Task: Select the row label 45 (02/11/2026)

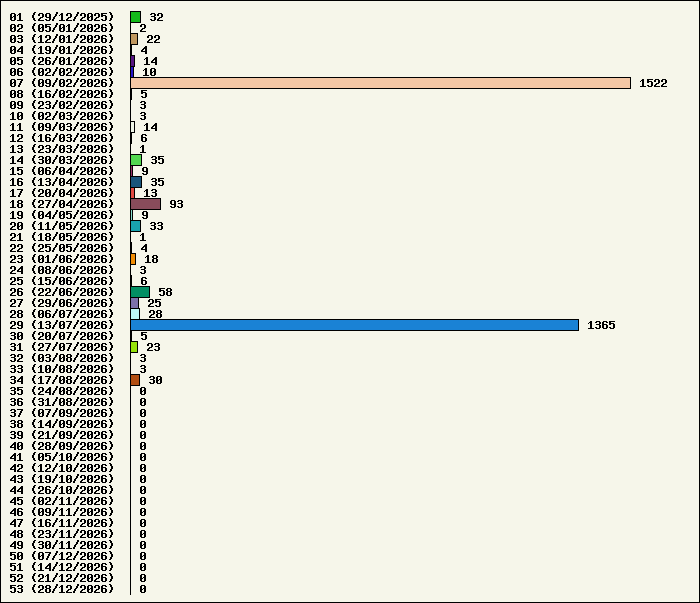Action: click(x=62, y=501)
